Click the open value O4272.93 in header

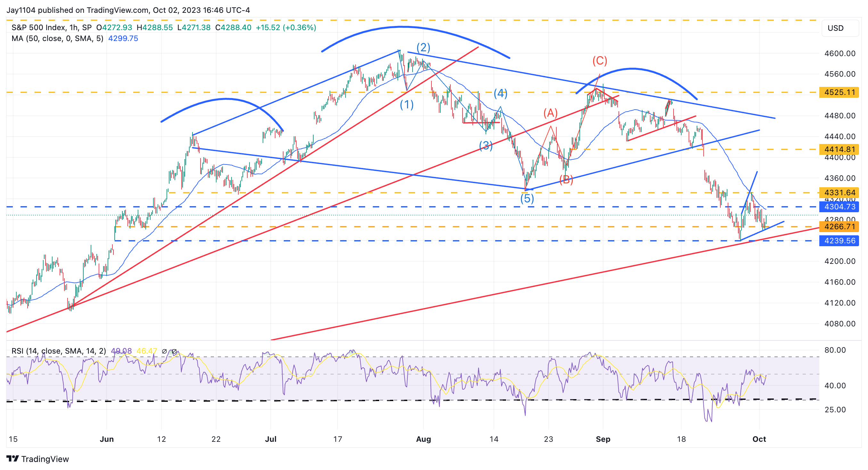[x=114, y=28]
